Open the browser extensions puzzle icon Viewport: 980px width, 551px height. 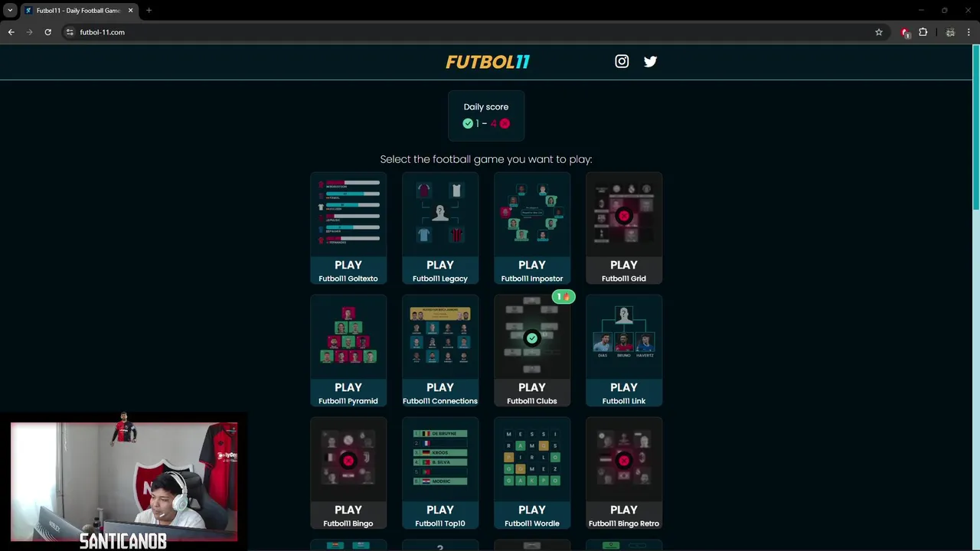tap(923, 32)
